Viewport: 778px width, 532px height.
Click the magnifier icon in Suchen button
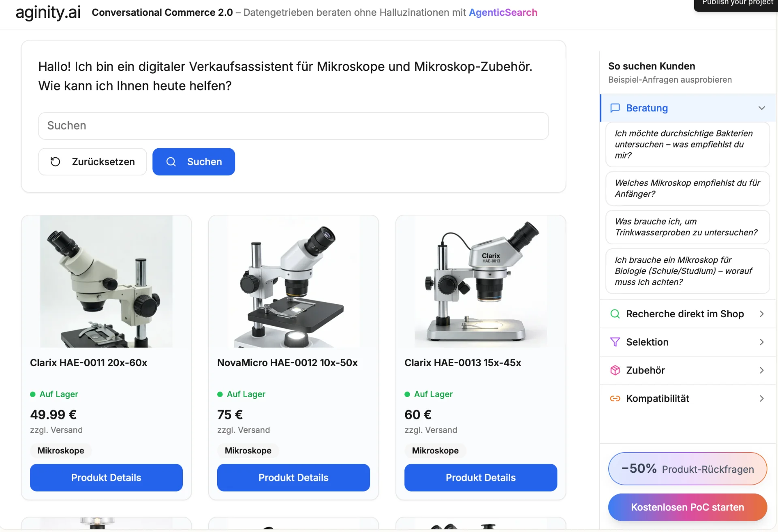pyautogui.click(x=171, y=162)
